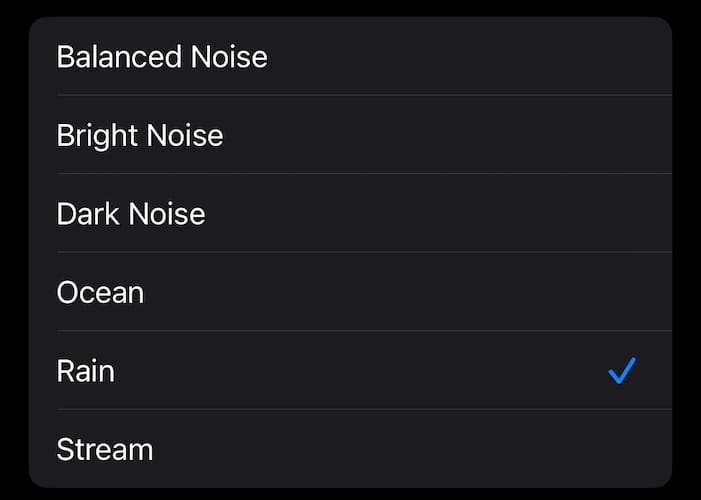Switch the sound selection to Stream
701x500 pixels.
click(350, 449)
